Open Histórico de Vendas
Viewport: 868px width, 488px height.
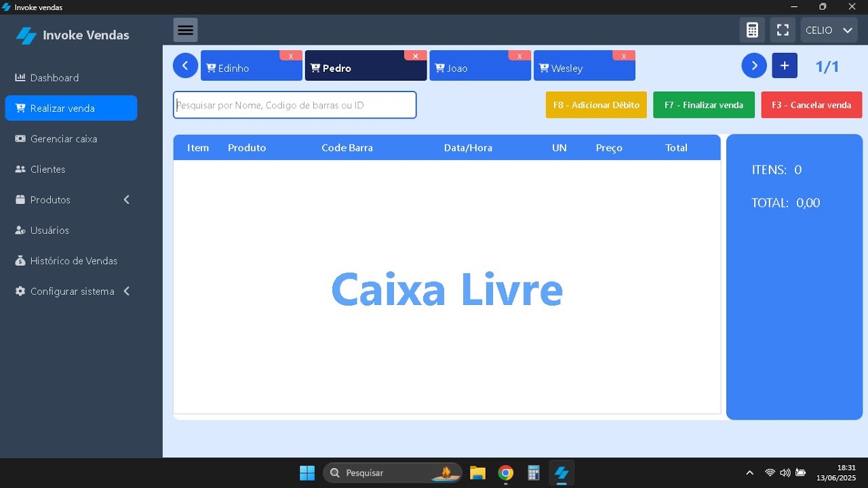(x=74, y=261)
